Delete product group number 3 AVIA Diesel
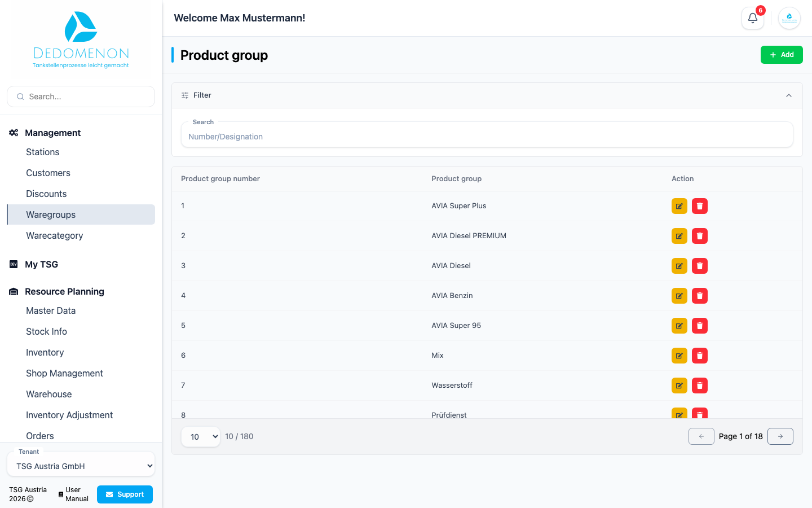Viewport: 812px width, 508px height. 700,266
